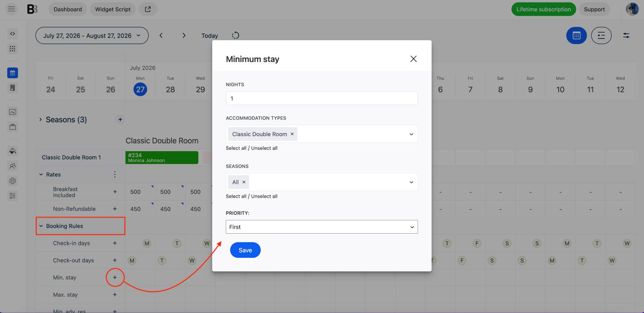This screenshot has width=644, height=313.
Task: Open the hamburger menu
Action: point(12,9)
